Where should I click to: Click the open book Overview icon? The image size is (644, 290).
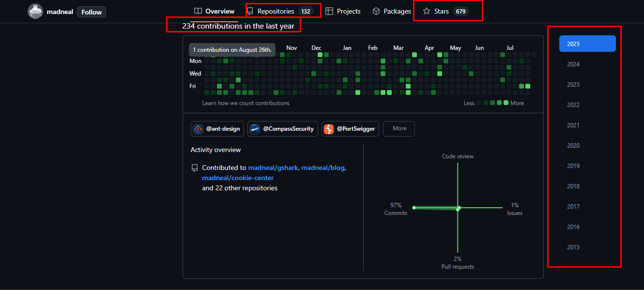[198, 11]
